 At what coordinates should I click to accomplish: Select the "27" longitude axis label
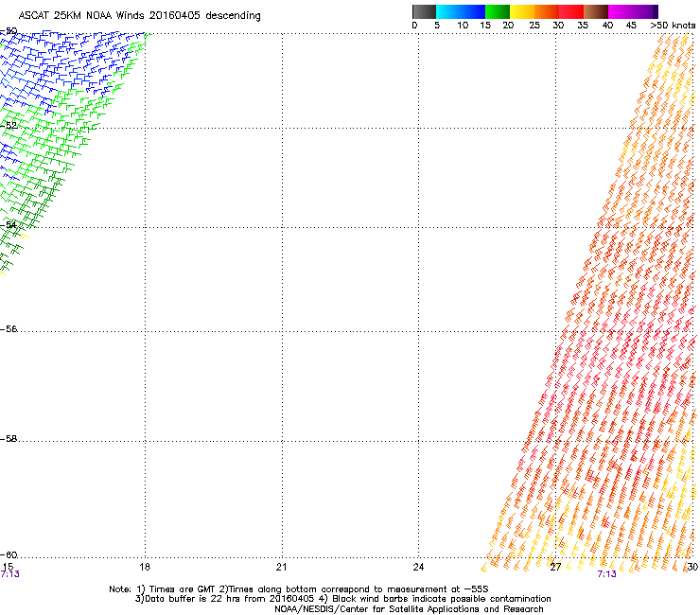555,567
